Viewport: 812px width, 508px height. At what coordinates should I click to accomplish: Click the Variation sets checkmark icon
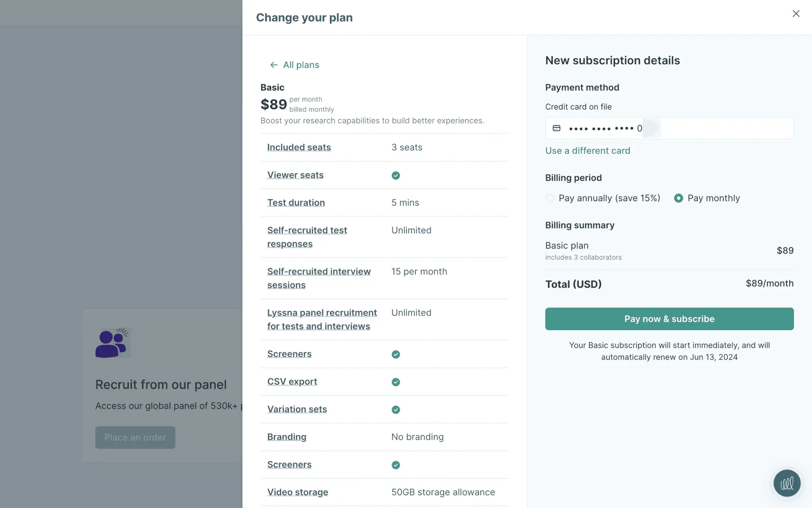tap(396, 409)
